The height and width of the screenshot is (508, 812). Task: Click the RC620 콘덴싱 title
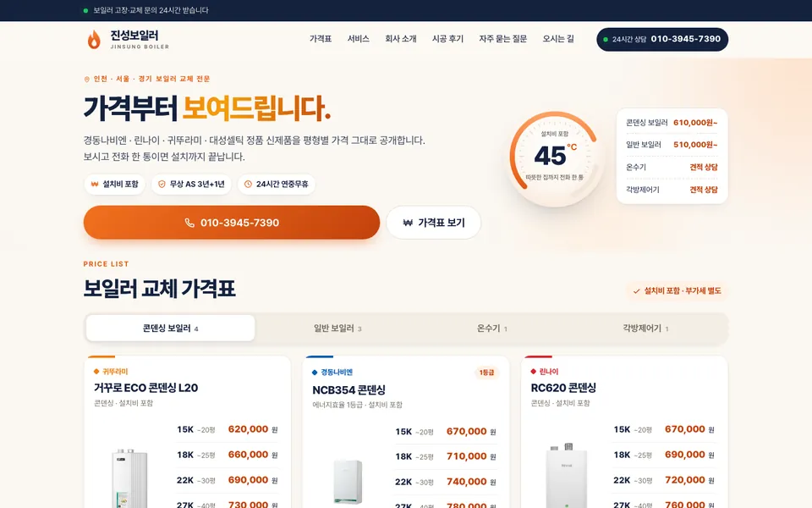click(563, 388)
